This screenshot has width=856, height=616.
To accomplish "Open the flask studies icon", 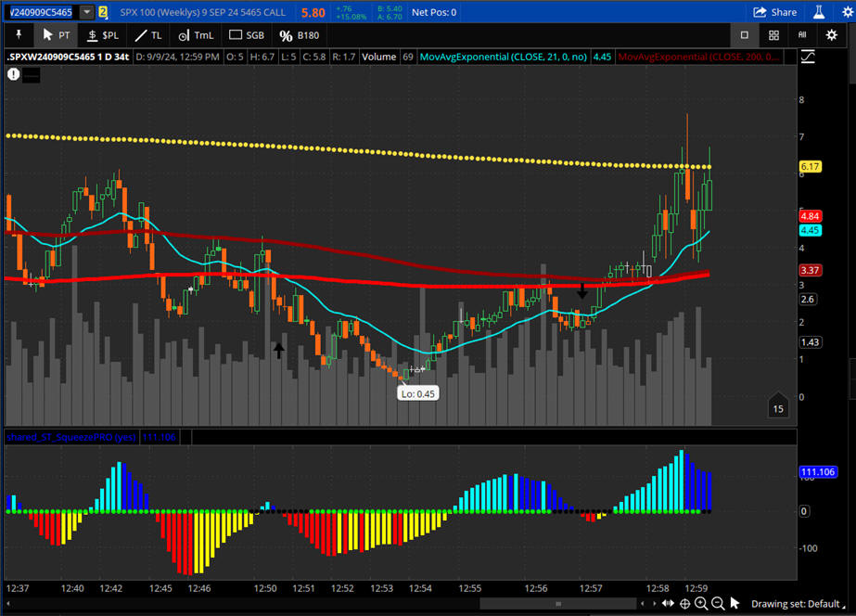I will (x=819, y=12).
